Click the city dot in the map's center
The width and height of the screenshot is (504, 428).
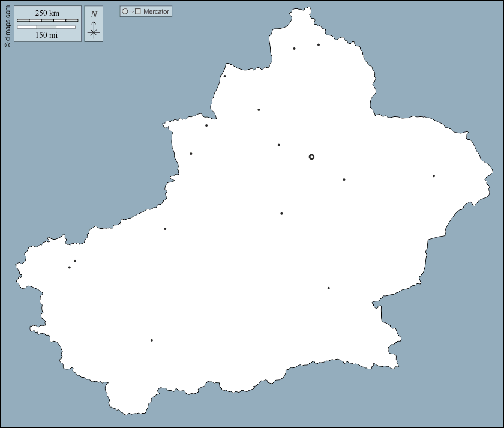pyautogui.click(x=281, y=214)
